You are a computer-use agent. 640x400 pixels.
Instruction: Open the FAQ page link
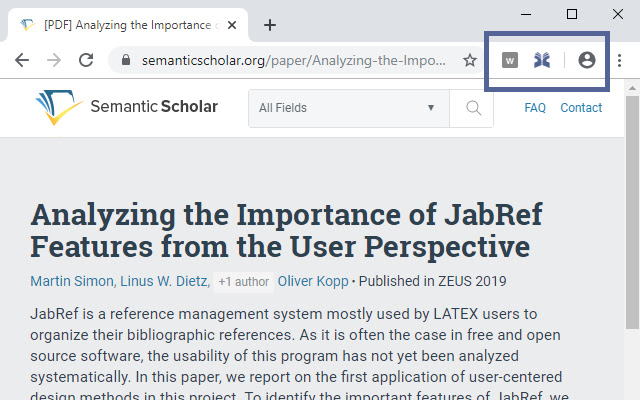click(535, 108)
